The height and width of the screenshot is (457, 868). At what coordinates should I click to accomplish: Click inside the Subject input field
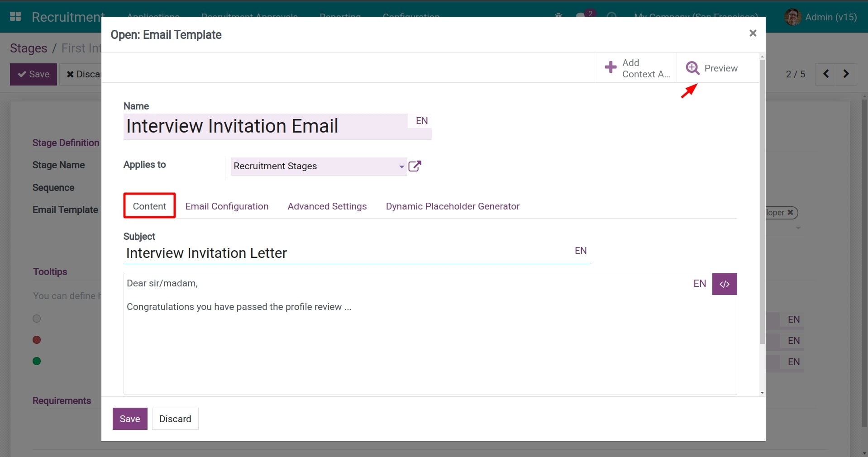click(317, 253)
